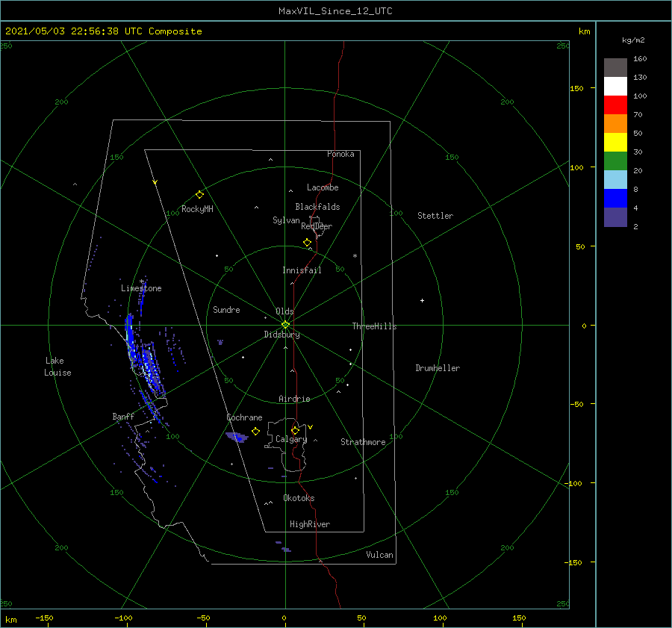Viewport: 672px width, 628px height.
Task: Click the bright blue 4-8 legend swatch
Action: click(x=615, y=198)
